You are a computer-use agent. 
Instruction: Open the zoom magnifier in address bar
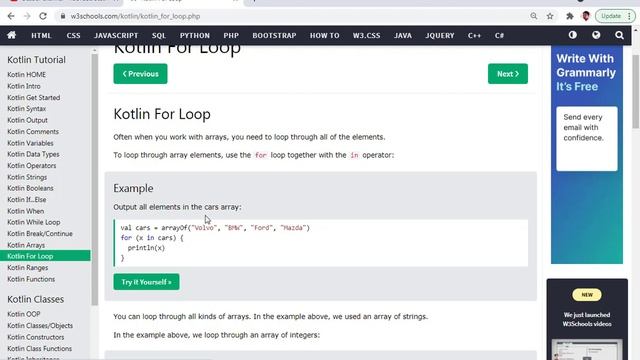(x=533, y=16)
